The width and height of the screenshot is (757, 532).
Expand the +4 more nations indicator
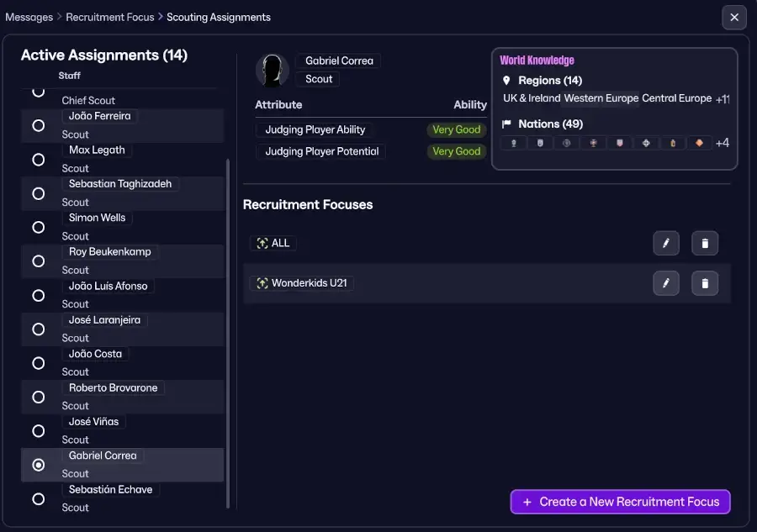click(723, 143)
